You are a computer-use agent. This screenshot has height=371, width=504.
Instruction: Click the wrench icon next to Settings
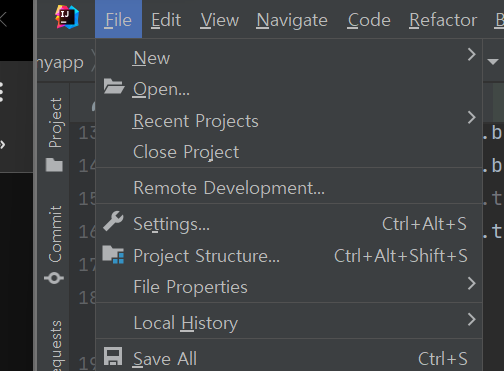pos(113,221)
